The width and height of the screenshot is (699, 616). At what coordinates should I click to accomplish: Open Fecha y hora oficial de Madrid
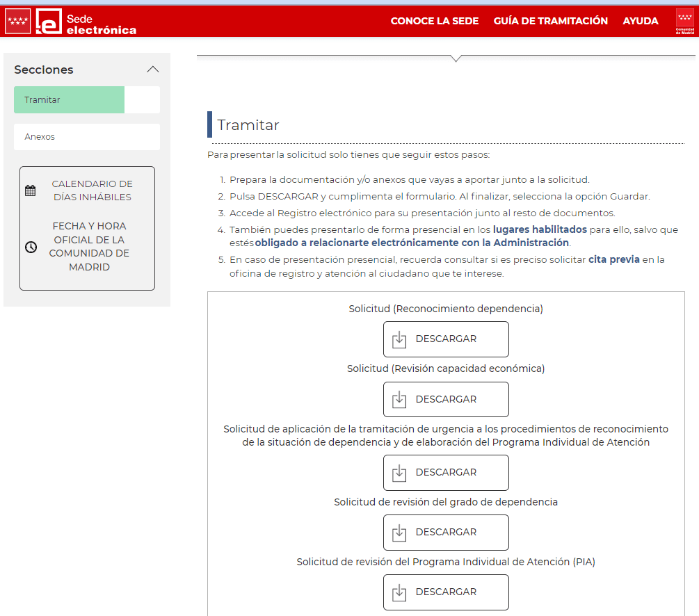click(x=89, y=247)
